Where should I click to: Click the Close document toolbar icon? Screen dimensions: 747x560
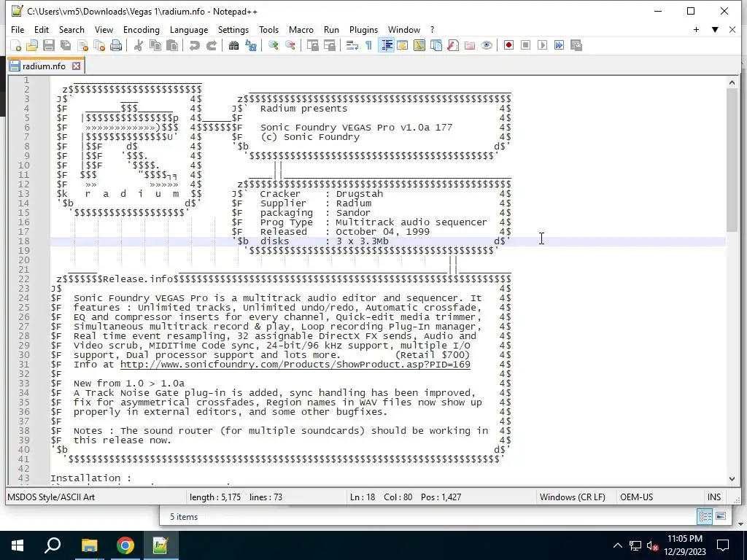(82, 45)
